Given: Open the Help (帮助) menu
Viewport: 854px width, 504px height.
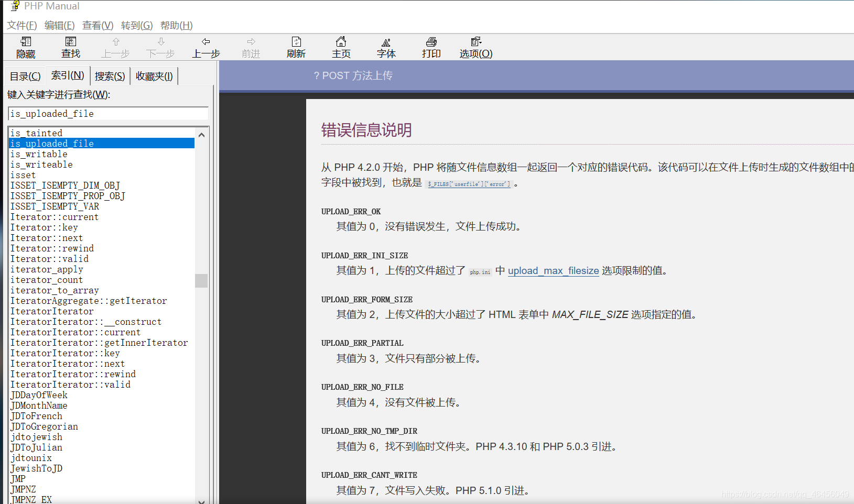Looking at the screenshot, I should 176,25.
